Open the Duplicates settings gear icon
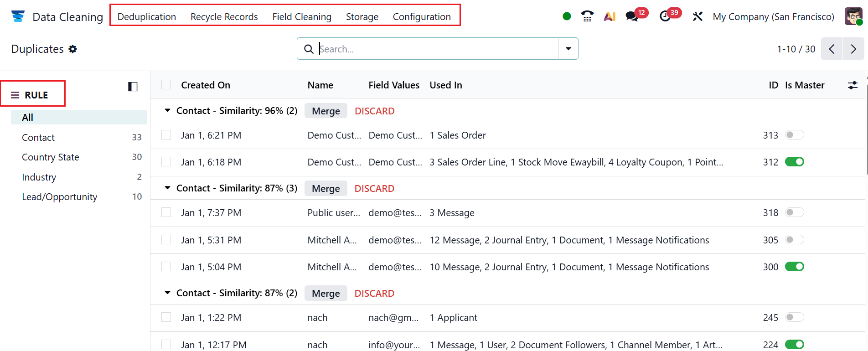This screenshot has height=351, width=868. point(73,49)
